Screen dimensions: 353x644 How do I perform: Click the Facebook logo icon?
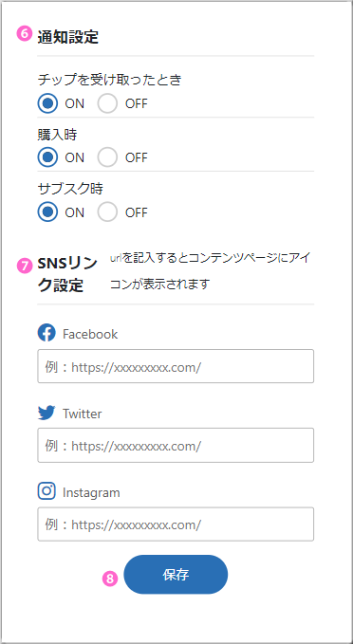click(46, 333)
